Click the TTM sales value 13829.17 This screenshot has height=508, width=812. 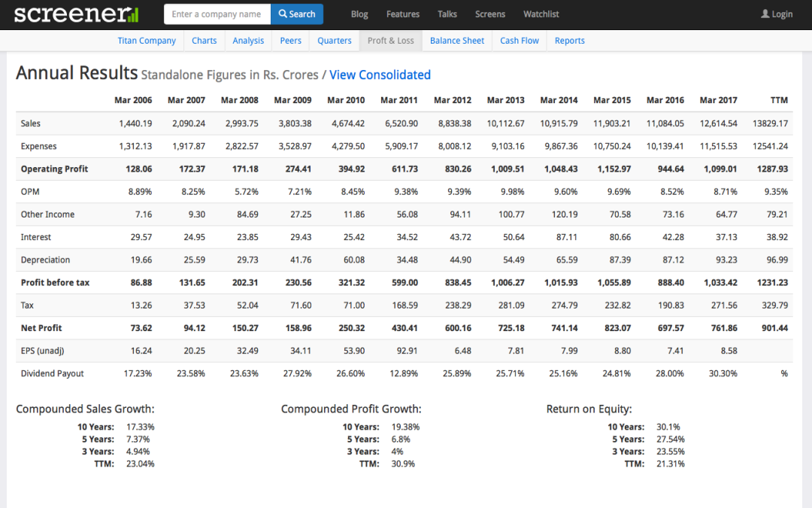[x=770, y=123]
